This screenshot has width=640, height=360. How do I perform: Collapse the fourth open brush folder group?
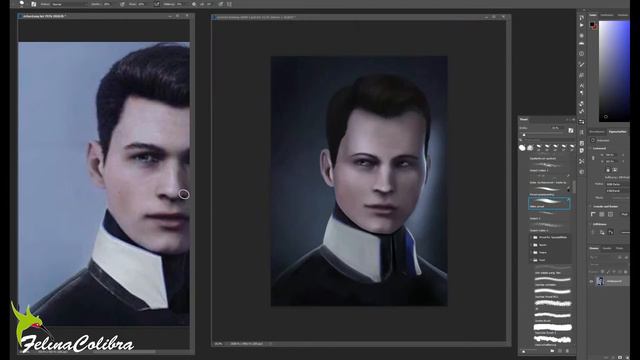tap(531, 260)
